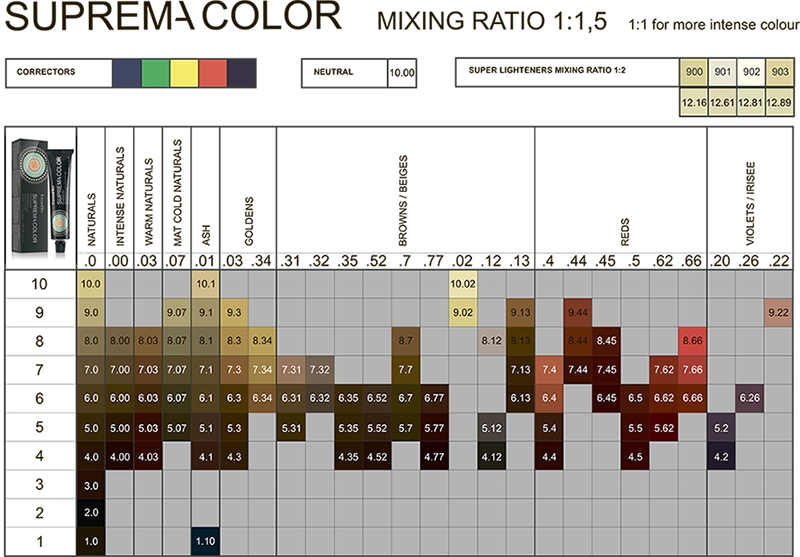Pick the 12.81 super lightener shade
The width and height of the screenshot is (800, 557).
point(751,103)
